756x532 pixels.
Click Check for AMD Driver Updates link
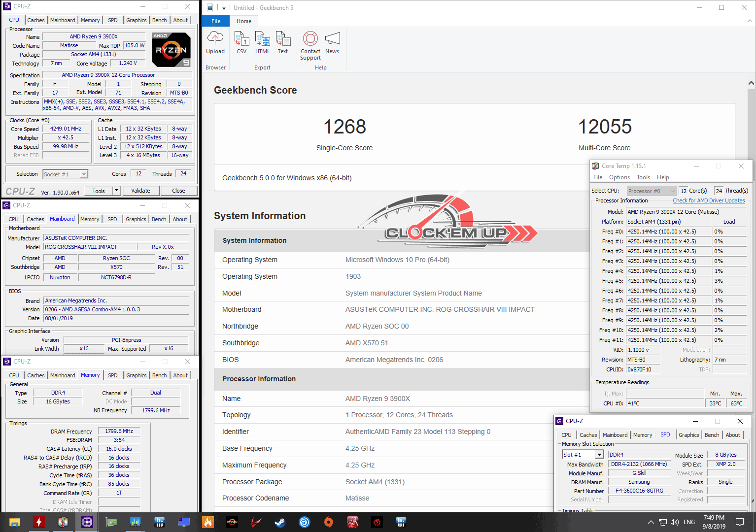pos(709,200)
